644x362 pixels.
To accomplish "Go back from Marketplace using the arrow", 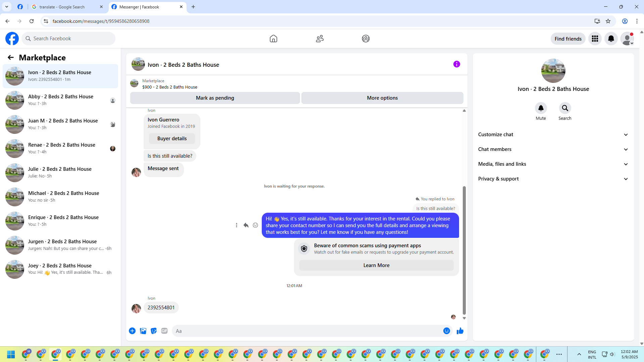I will point(11,57).
